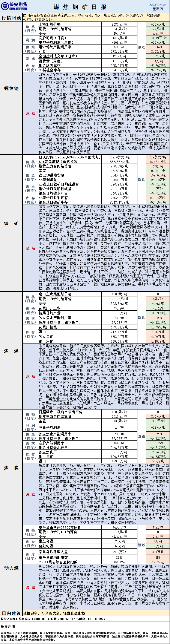170x644 pixels.
Task: Click the '日内建议' heading
Action: [11, 613]
